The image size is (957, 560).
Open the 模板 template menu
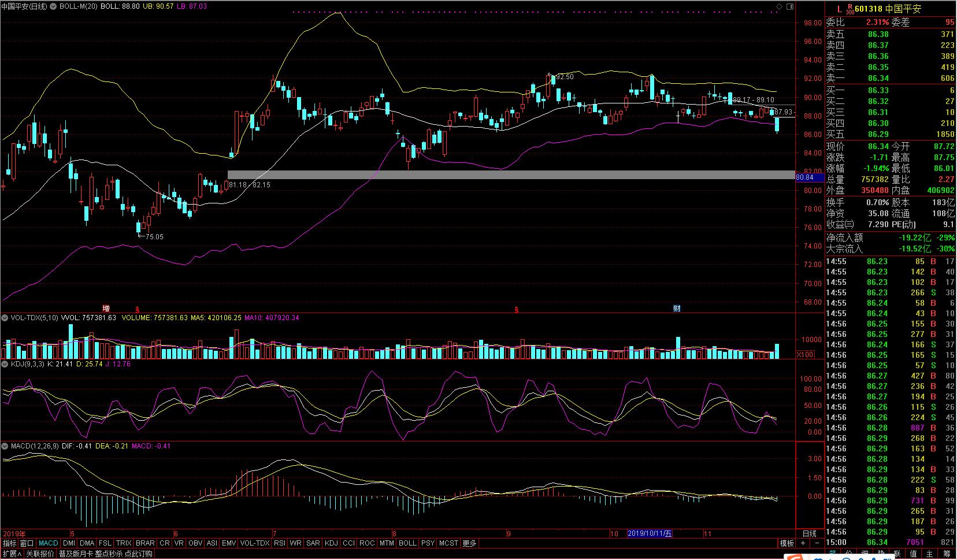[x=787, y=543]
